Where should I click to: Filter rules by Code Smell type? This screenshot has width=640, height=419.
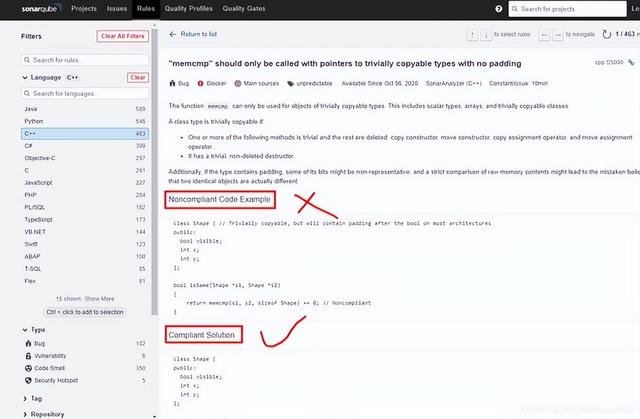coord(85,368)
